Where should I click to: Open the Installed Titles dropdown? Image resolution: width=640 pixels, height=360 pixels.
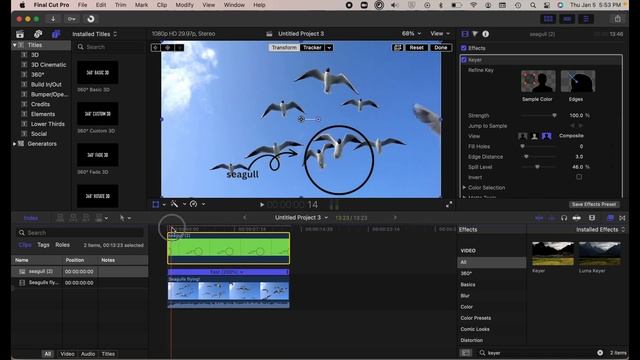click(x=94, y=34)
